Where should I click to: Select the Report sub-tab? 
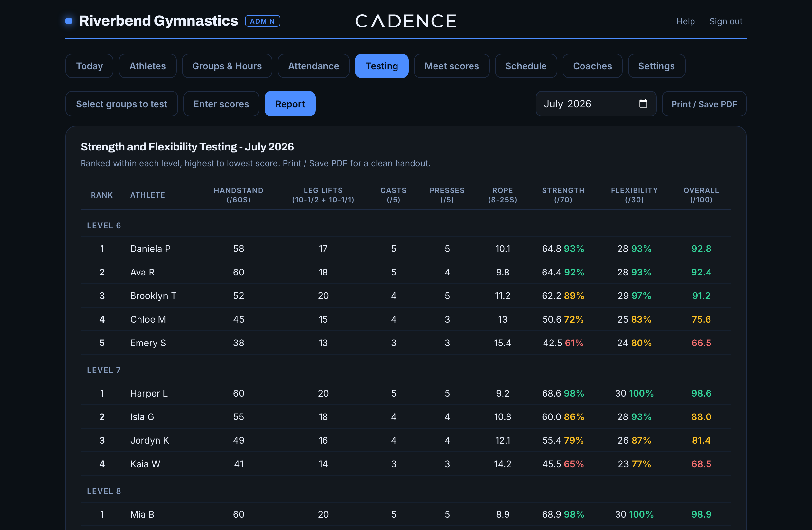[x=290, y=104]
